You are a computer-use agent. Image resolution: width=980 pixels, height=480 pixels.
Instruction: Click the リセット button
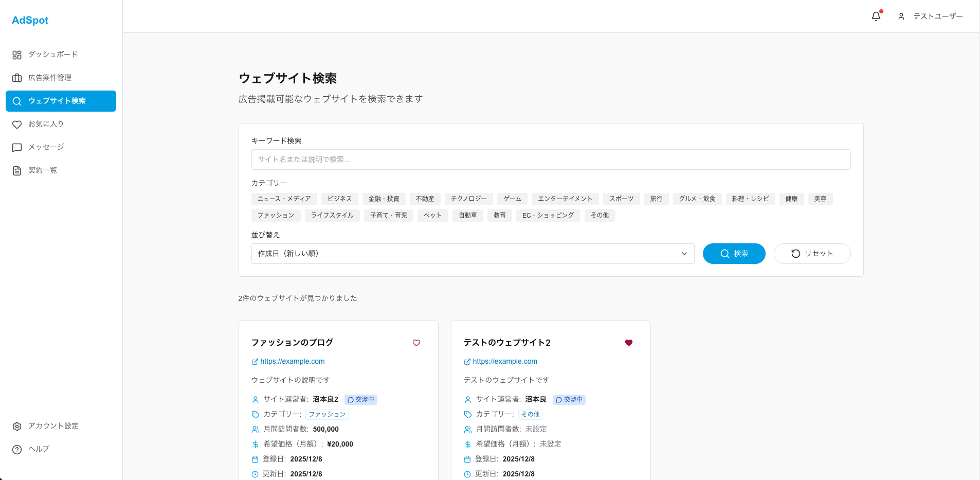(x=812, y=253)
